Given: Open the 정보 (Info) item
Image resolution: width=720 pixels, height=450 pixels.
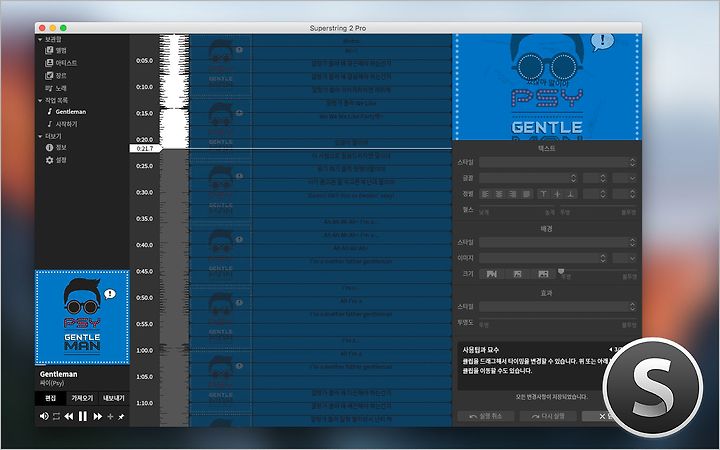Looking at the screenshot, I should pyautogui.click(x=56, y=147).
